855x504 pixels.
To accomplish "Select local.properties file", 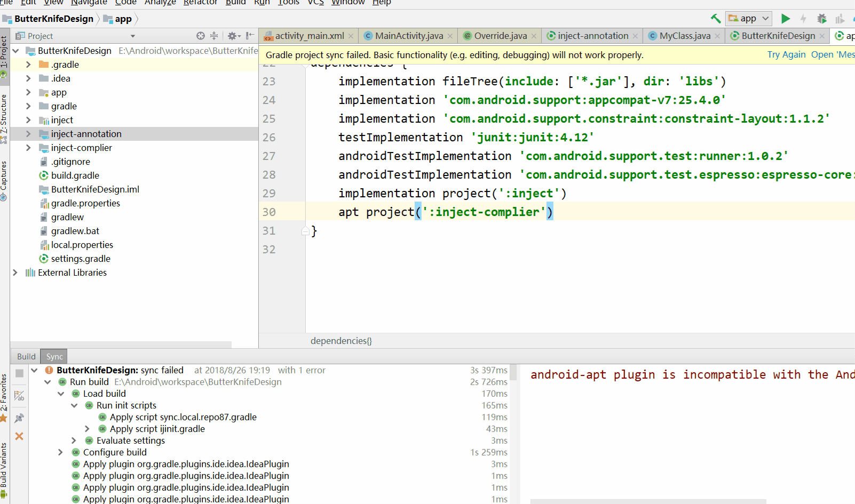I will [x=82, y=245].
